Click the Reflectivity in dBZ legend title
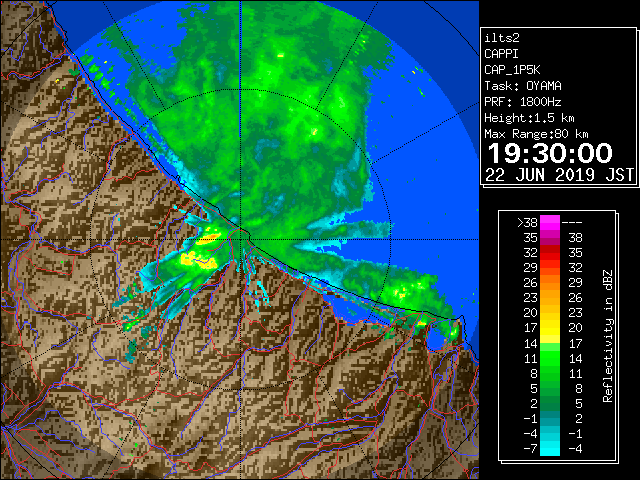Screen dimensions: 640x480 [608, 336]
